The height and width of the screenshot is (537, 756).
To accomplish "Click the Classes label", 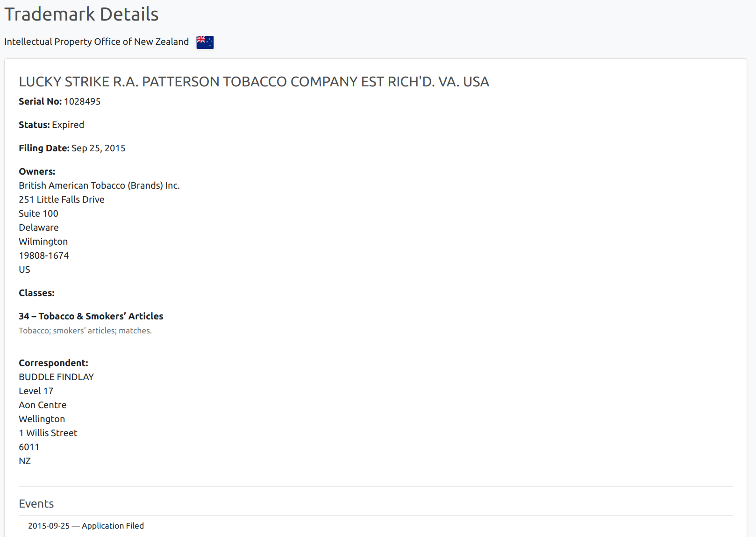I will pos(36,293).
